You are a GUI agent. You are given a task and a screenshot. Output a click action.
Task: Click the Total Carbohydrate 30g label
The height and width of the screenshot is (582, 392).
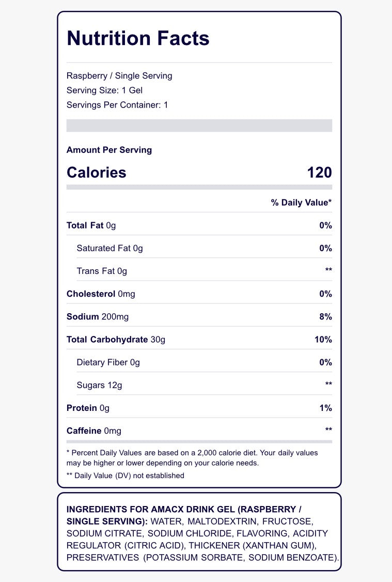click(x=116, y=339)
